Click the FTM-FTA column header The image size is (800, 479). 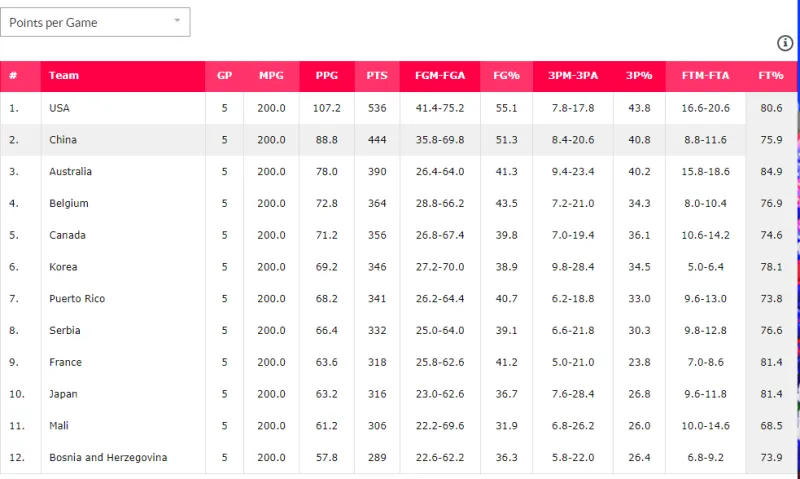[705, 76]
